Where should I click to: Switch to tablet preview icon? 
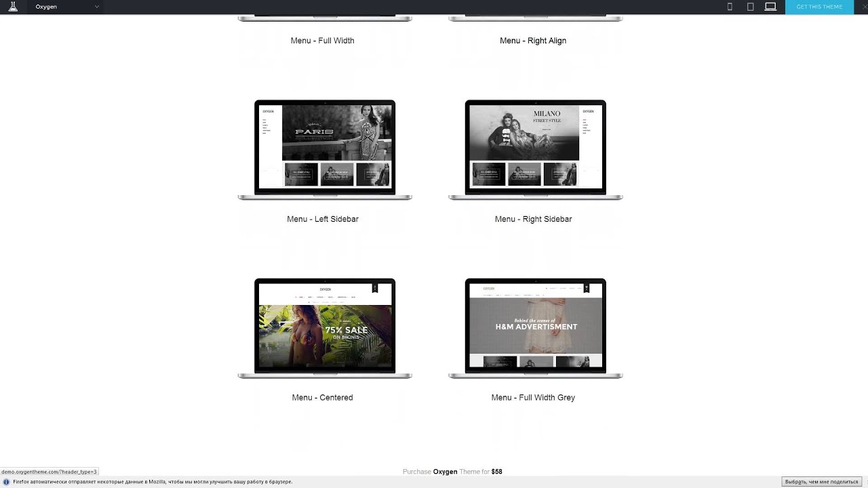tap(750, 7)
